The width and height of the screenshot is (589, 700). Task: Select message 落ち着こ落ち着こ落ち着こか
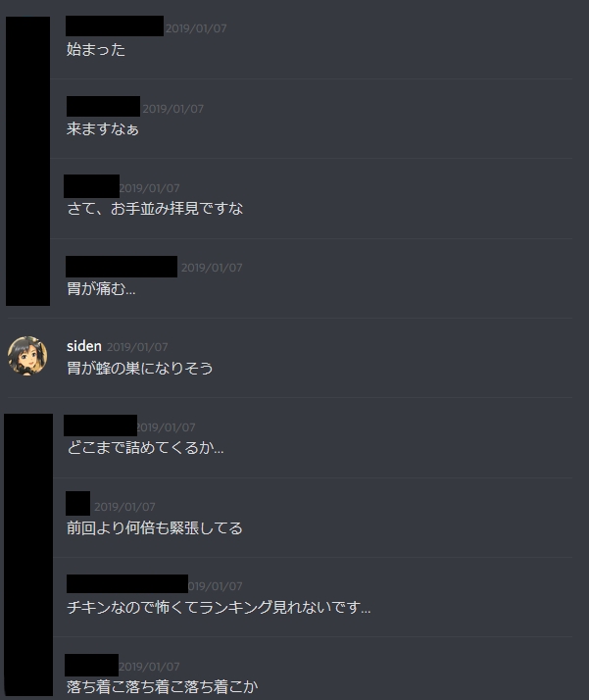point(162,686)
